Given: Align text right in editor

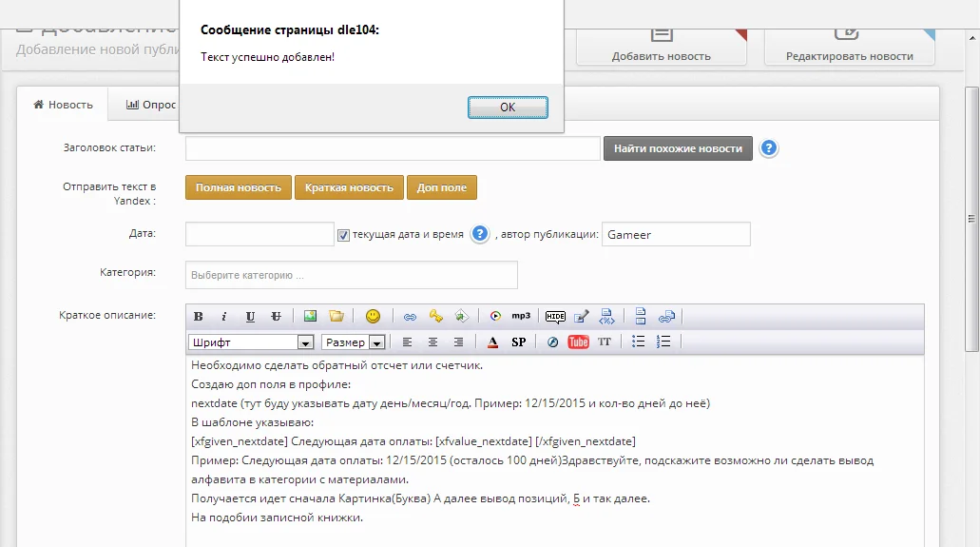Looking at the screenshot, I should point(458,342).
